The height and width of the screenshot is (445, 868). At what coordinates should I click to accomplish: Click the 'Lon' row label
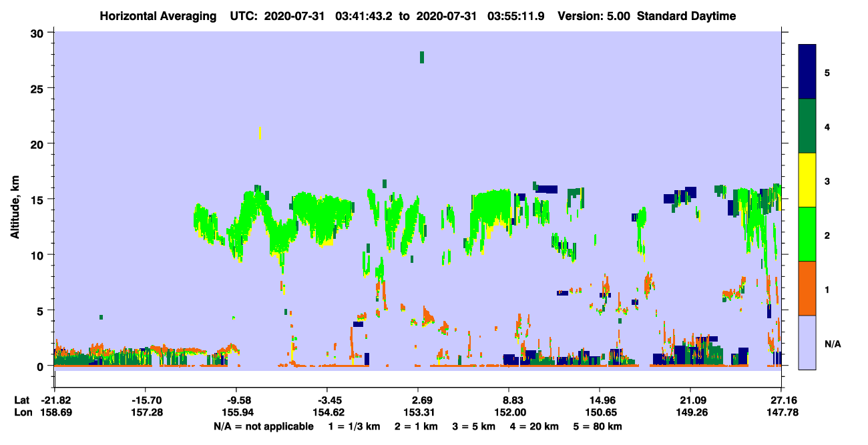point(23,413)
